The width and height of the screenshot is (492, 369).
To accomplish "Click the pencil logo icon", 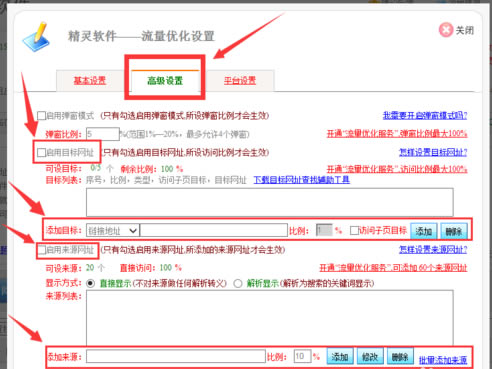I will click(36, 37).
